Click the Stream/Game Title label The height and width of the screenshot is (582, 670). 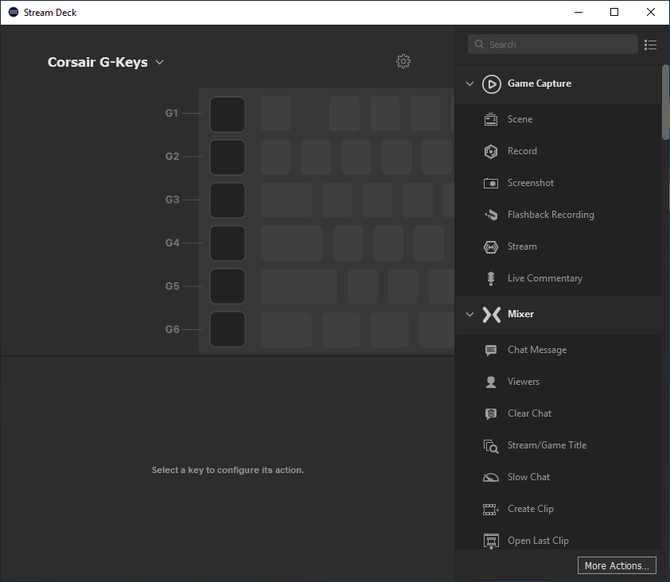547,445
